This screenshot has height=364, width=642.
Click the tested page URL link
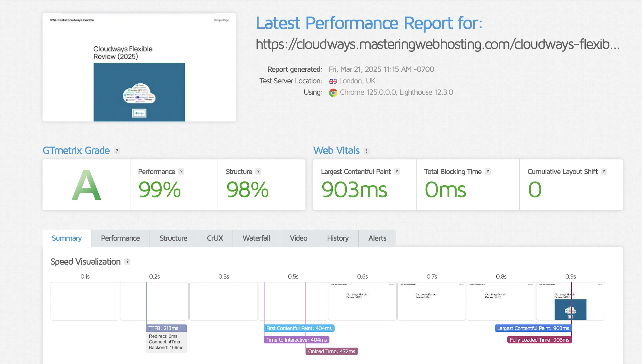[x=438, y=44]
